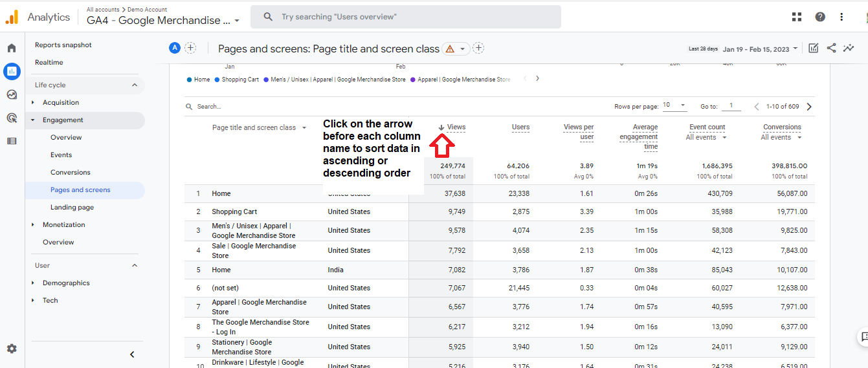Open the Advertising icon in left rail
The image size is (868, 368).
pos(12,118)
